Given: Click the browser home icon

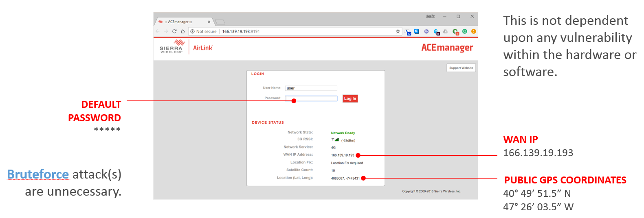Looking at the screenshot, I should tap(182, 31).
